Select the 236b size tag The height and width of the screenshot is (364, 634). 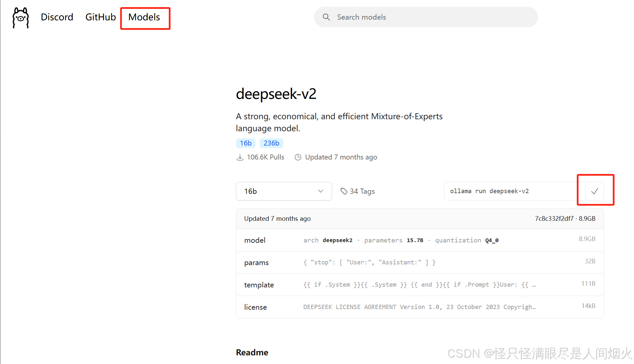(x=271, y=143)
